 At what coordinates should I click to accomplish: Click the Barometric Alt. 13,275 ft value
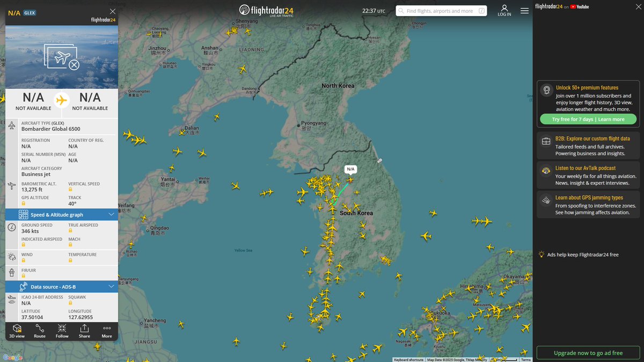(x=32, y=189)
